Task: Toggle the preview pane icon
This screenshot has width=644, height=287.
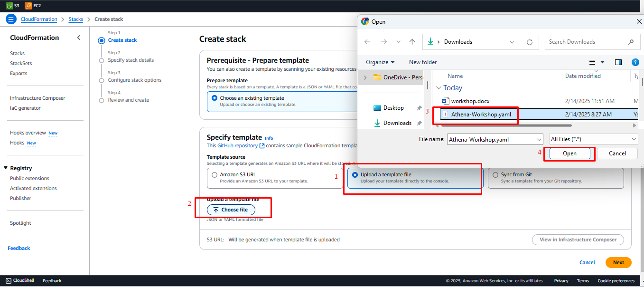Action: tap(618, 62)
